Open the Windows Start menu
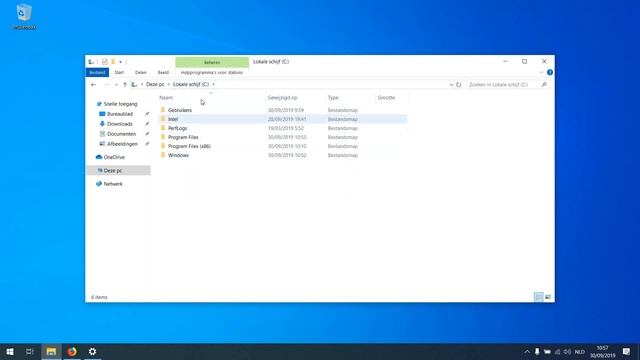This screenshot has height=360, width=640. 10,352
